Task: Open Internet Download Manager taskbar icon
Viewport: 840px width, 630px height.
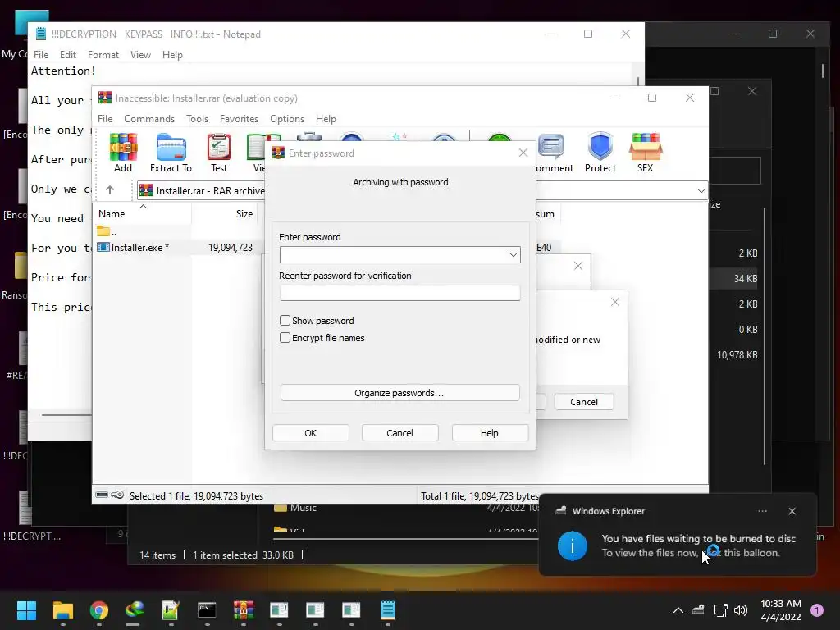Action: (135, 610)
